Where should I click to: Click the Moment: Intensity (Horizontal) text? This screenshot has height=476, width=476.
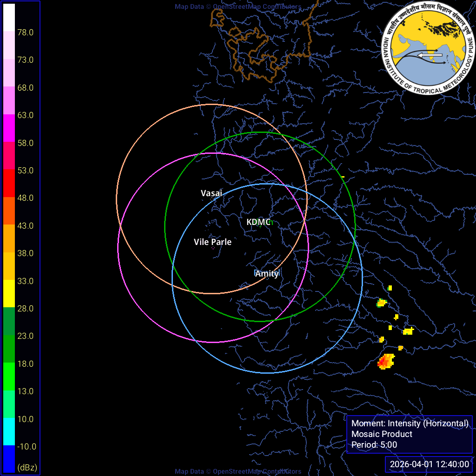pyautogui.click(x=410, y=423)
